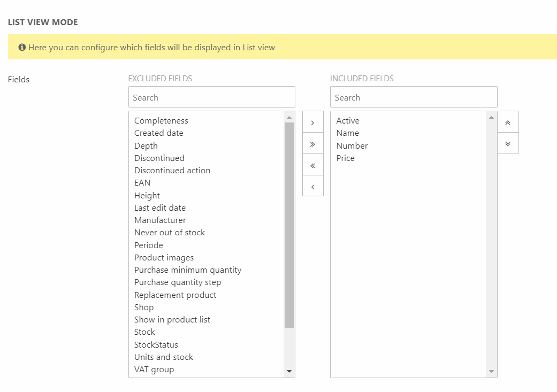The width and height of the screenshot is (557, 392).
Task: Click the move selected left arrow button
Action: pyautogui.click(x=312, y=187)
